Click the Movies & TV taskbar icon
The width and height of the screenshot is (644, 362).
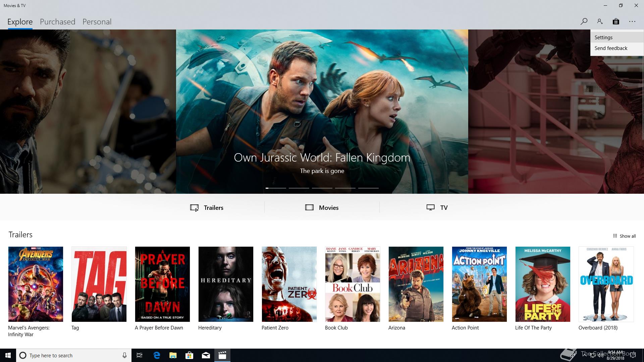point(222,355)
